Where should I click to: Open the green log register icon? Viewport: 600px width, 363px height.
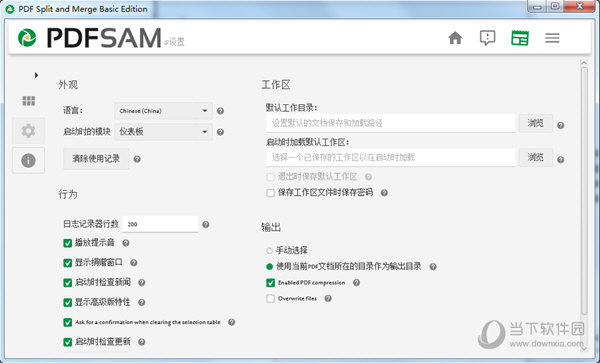coord(520,38)
